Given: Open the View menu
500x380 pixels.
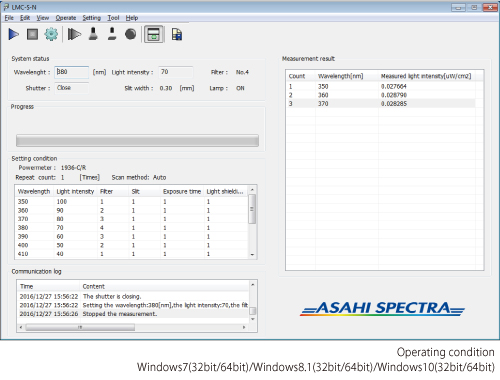Looking at the screenshot, I should [43, 18].
